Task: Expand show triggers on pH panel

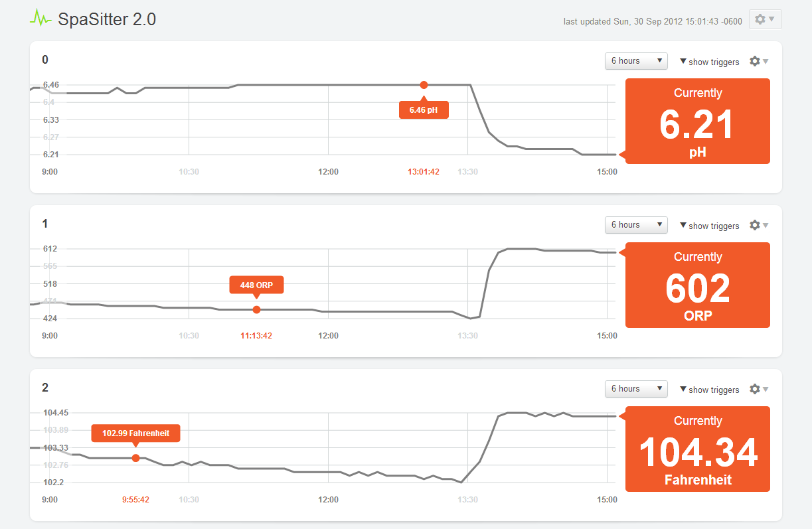Action: (710, 62)
